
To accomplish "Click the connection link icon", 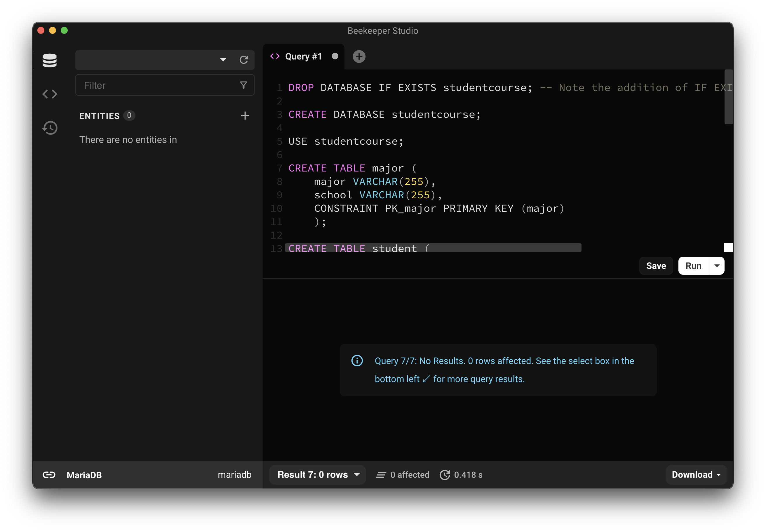I will click(x=49, y=475).
